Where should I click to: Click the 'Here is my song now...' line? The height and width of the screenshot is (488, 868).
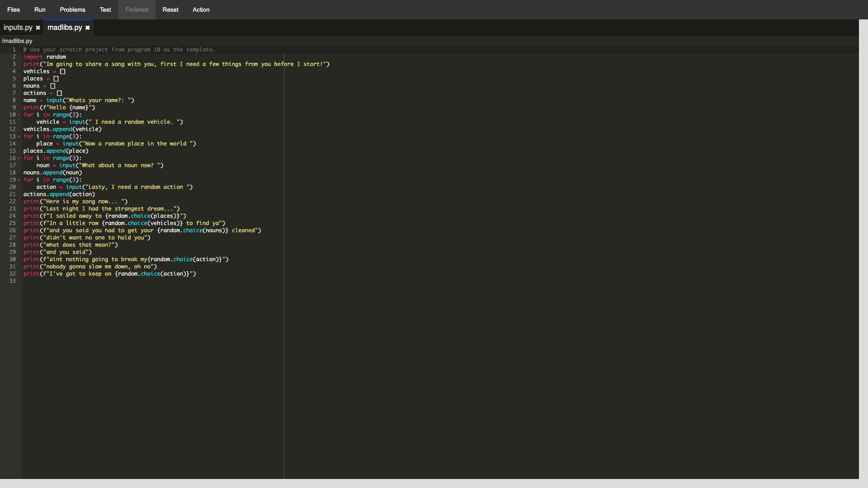75,202
